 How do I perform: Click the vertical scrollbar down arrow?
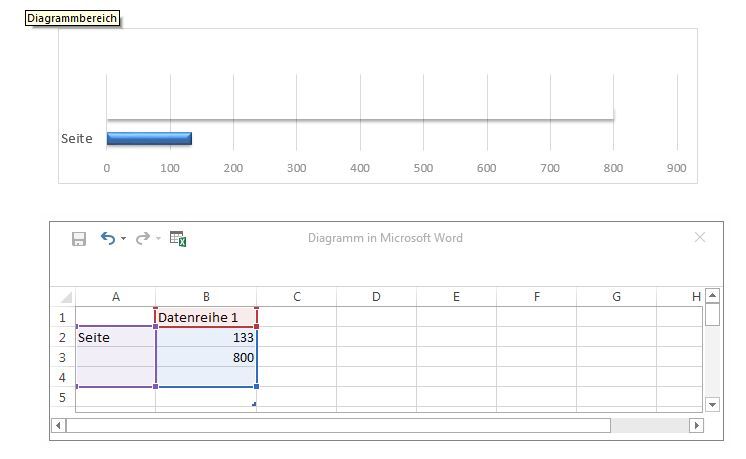(712, 405)
